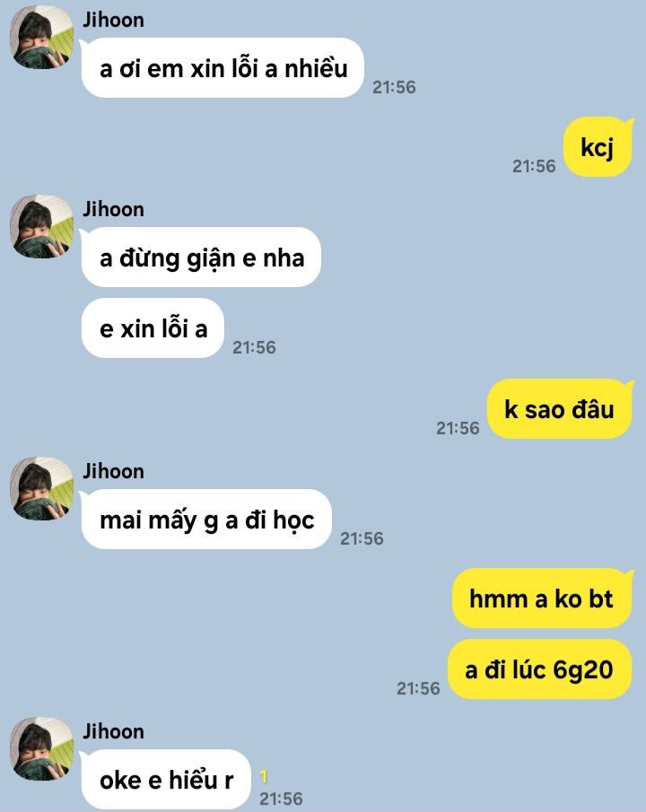Click Jihoon name above 'a đừng giận' message
The width and height of the screenshot is (646, 812).
pos(113,209)
